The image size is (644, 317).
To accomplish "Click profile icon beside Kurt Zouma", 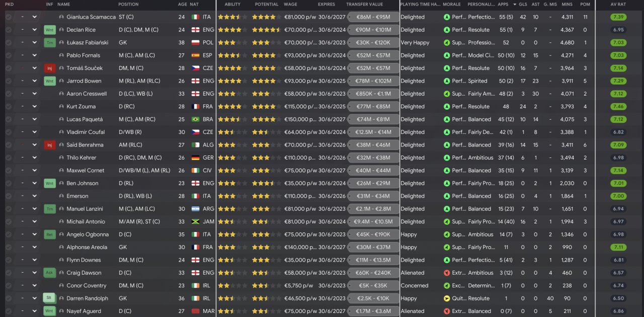I will [61, 107].
